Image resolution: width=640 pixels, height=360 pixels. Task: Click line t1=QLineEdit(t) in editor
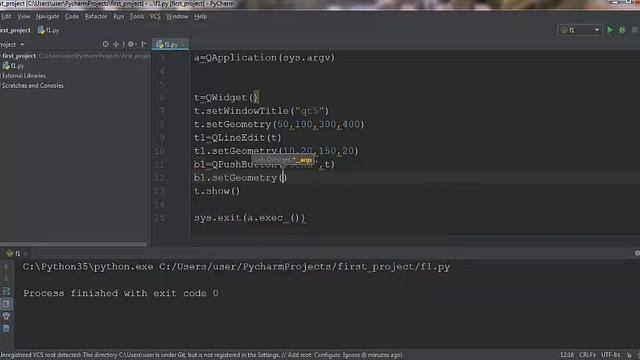tap(238, 138)
